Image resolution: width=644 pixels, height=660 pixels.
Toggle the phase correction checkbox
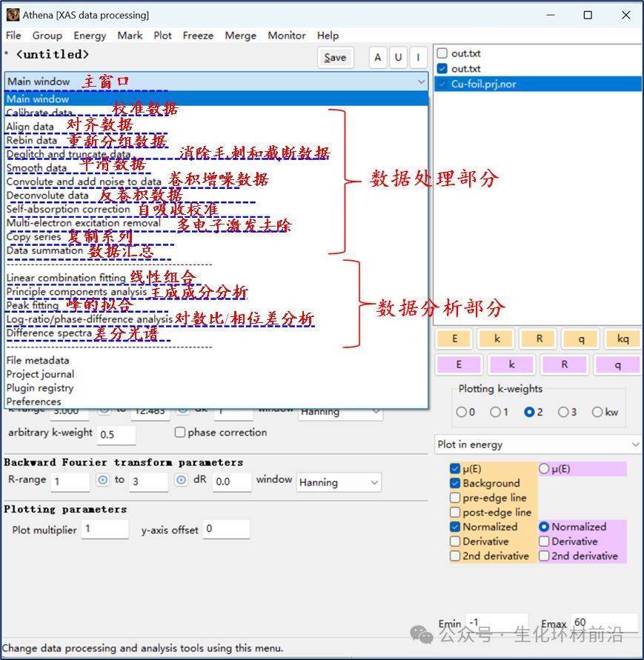[x=180, y=433]
